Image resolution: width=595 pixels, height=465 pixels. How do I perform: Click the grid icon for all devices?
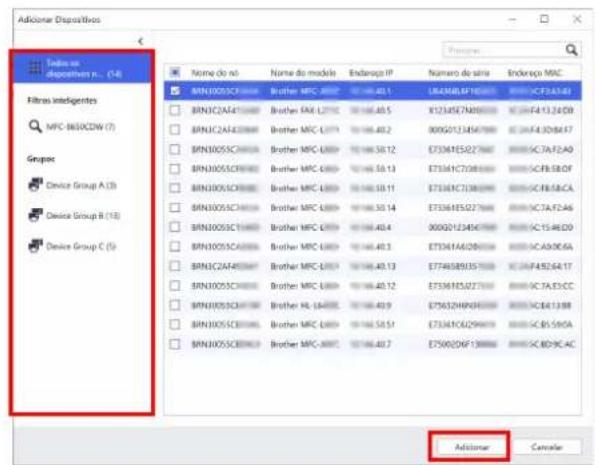(35, 68)
